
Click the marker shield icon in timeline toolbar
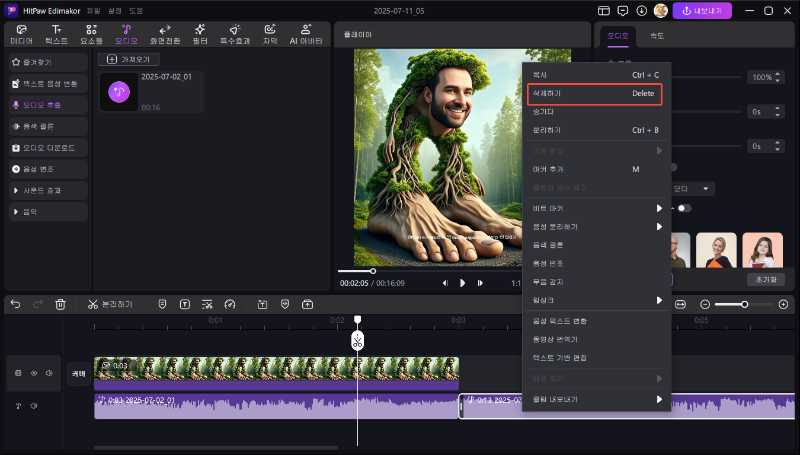pos(162,304)
